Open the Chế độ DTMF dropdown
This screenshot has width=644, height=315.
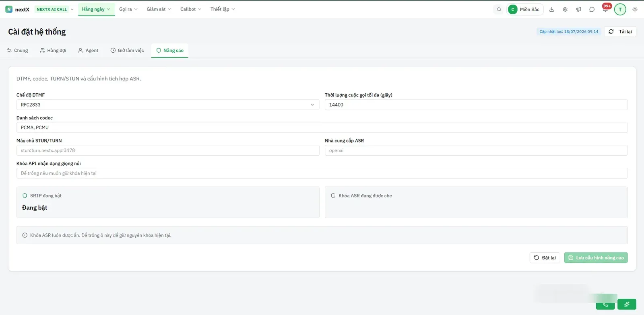[168, 105]
